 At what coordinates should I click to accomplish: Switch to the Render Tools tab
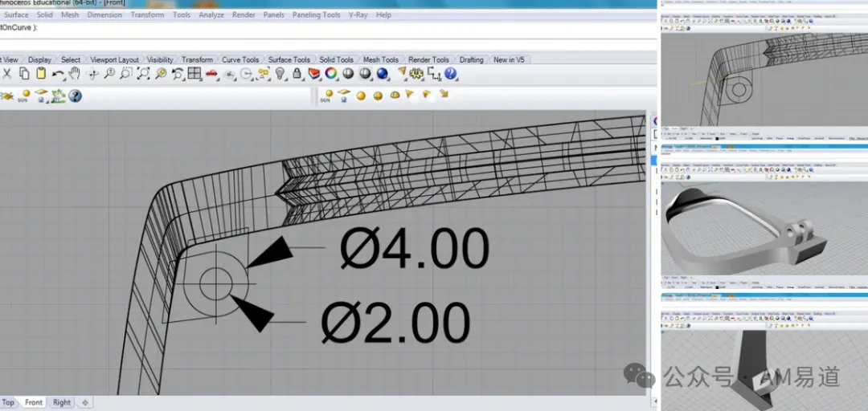click(x=429, y=59)
